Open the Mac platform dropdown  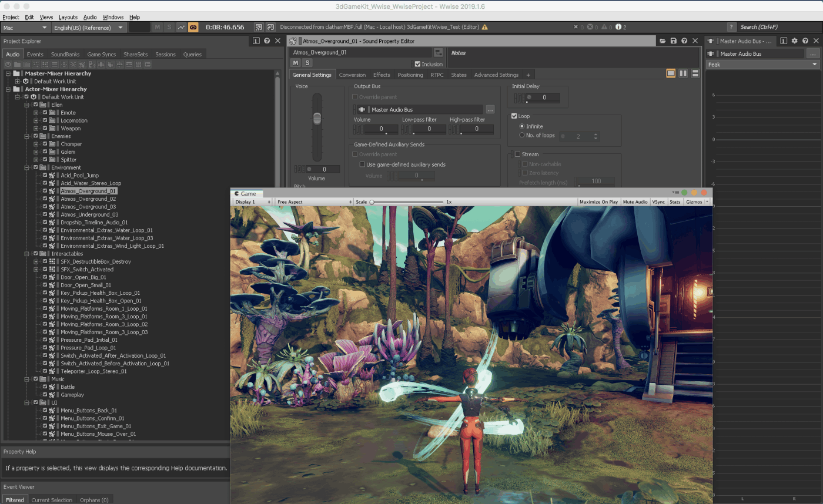[x=25, y=28]
